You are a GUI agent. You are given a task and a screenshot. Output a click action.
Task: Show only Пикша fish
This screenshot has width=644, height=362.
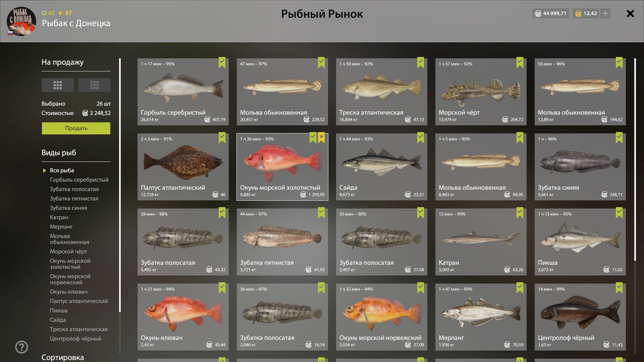coord(59,310)
